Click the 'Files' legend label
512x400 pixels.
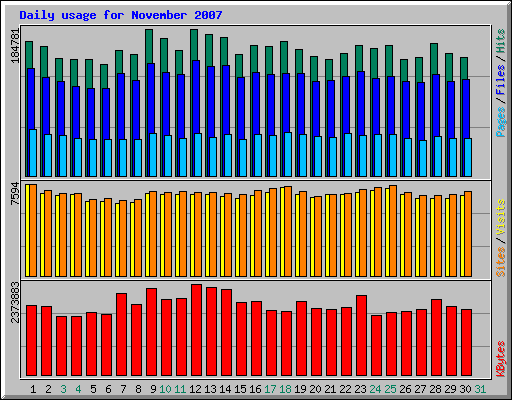(501, 80)
